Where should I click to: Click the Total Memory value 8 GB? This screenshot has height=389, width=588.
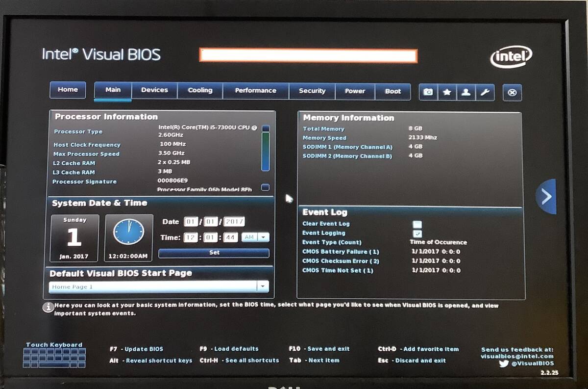pos(416,129)
